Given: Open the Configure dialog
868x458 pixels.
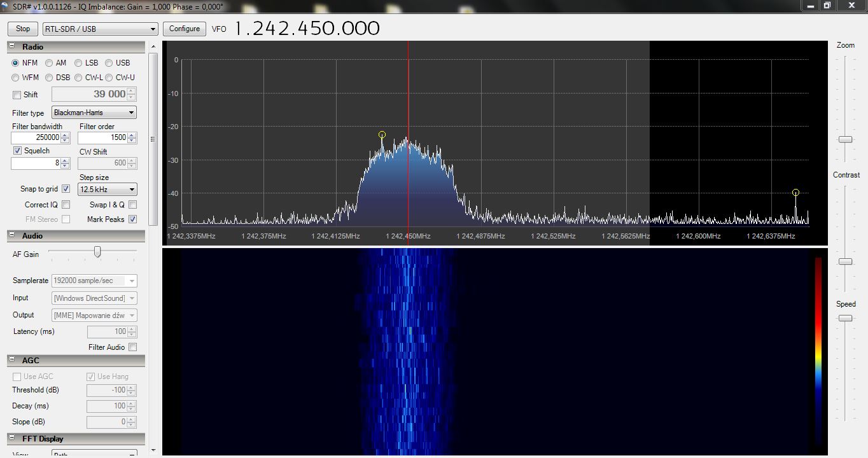Looking at the screenshot, I should click(185, 29).
